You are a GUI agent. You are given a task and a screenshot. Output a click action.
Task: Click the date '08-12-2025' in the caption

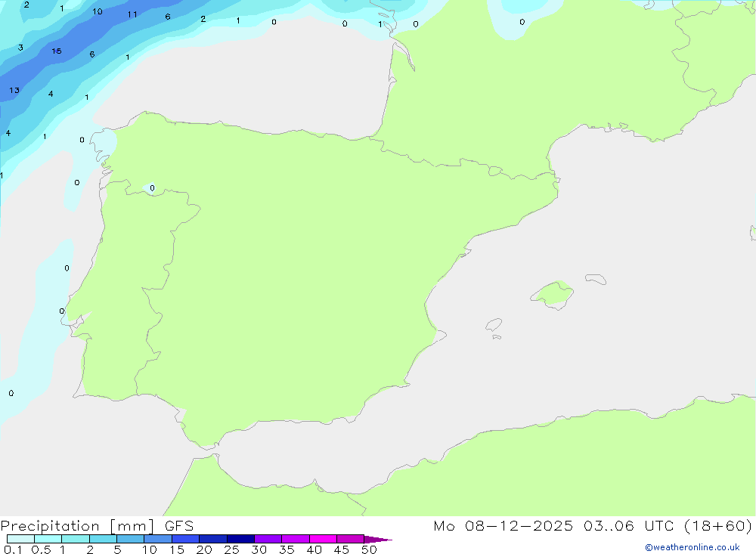519,525
